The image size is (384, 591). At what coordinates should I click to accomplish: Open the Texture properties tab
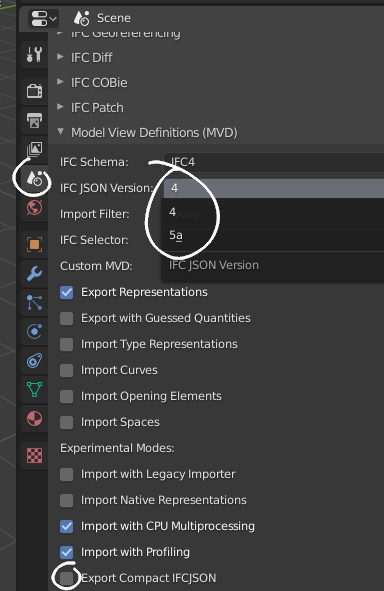[34, 455]
